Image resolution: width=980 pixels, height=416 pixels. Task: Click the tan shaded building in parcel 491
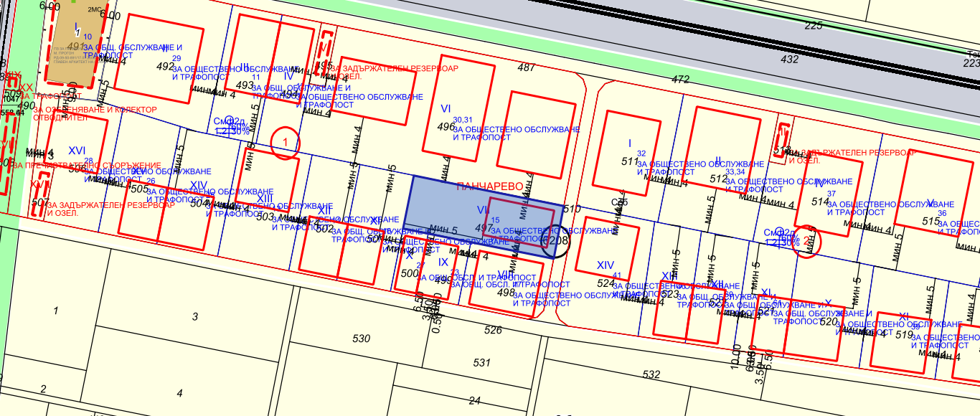coord(75,42)
